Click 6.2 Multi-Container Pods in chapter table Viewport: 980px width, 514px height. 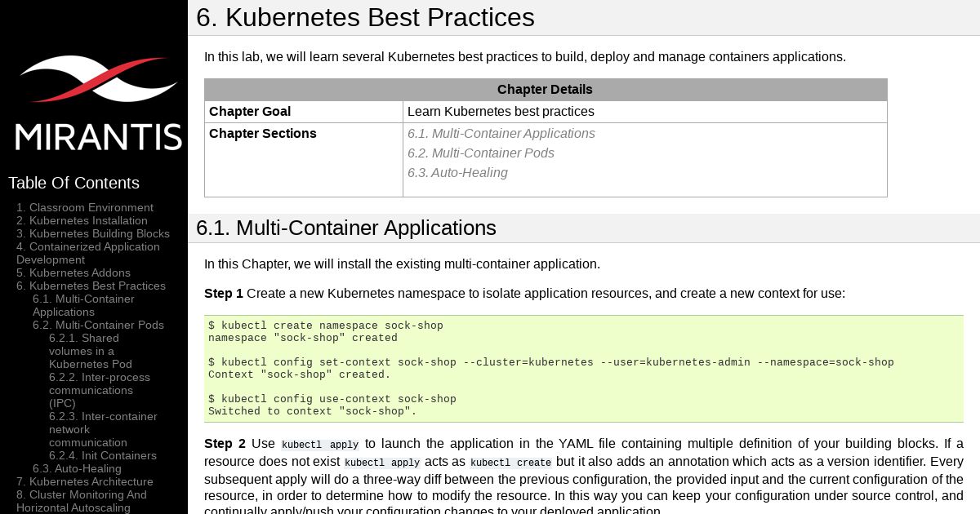pos(480,153)
